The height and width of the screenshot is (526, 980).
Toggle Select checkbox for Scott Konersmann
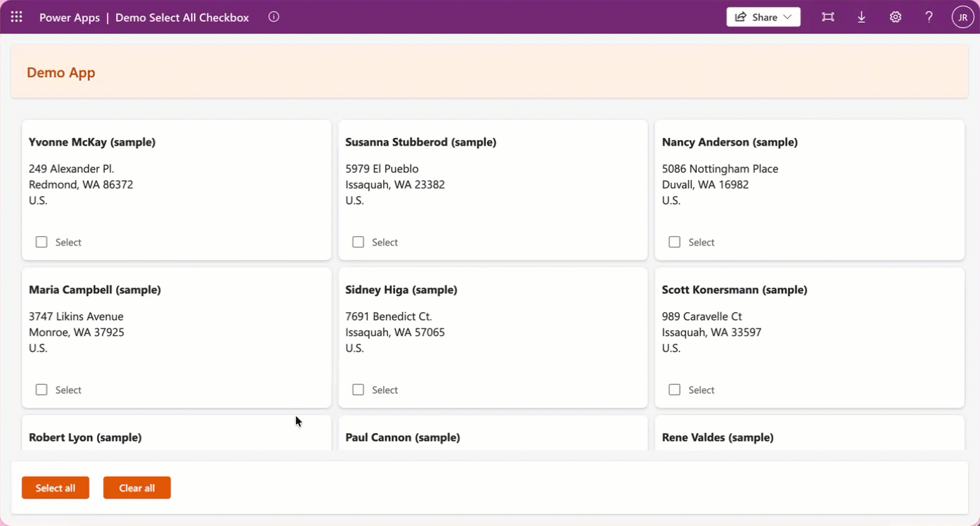coord(674,390)
